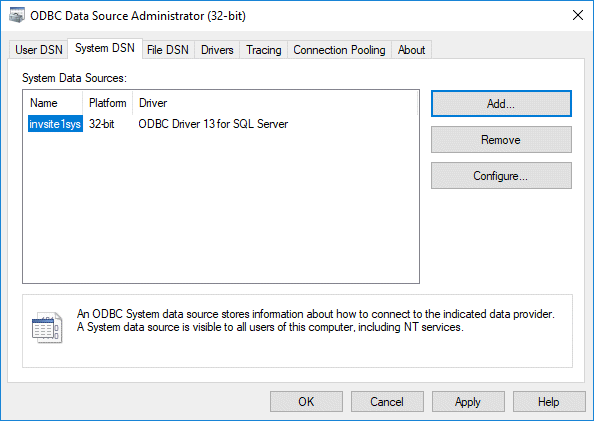Open Configure... for the selected DSN

(501, 176)
